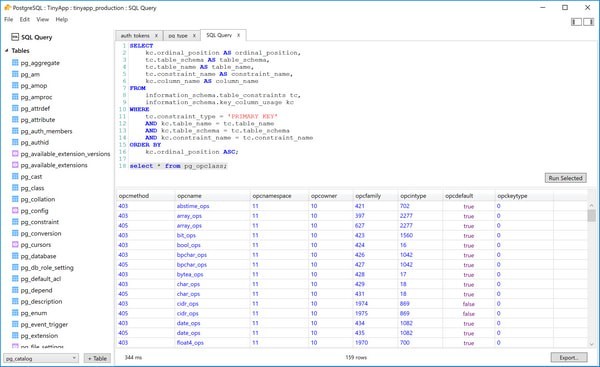The image size is (600, 367).
Task: Switch to the pg type tab
Action: pyautogui.click(x=178, y=36)
